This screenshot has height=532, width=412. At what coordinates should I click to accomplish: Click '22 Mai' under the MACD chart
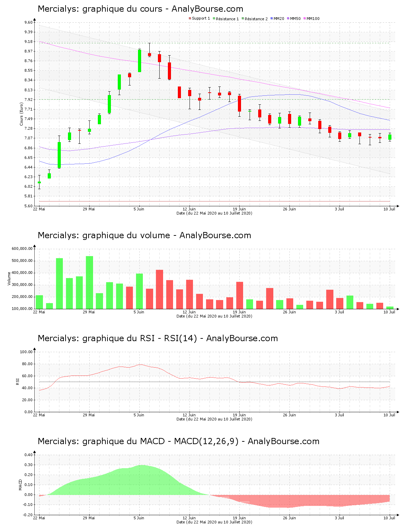tap(39, 518)
